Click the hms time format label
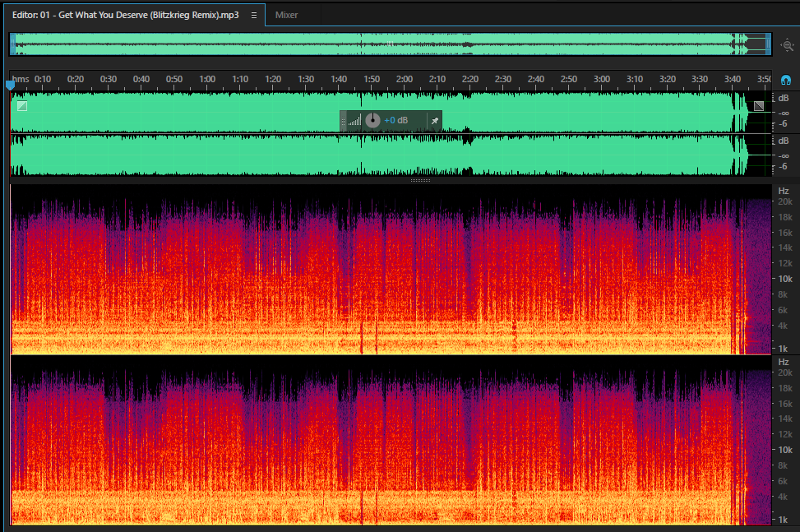800x532 pixels. (21, 79)
